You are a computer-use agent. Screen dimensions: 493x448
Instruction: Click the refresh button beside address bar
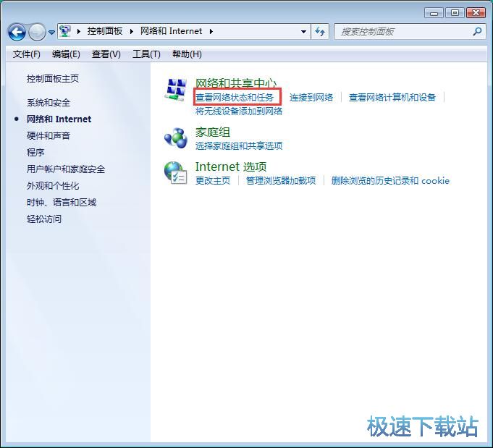pos(320,31)
